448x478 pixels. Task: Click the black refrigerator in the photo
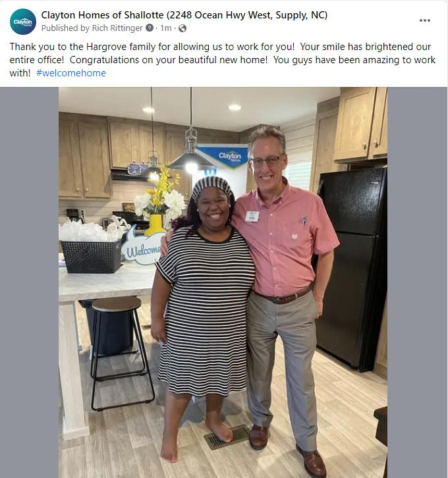point(351,268)
